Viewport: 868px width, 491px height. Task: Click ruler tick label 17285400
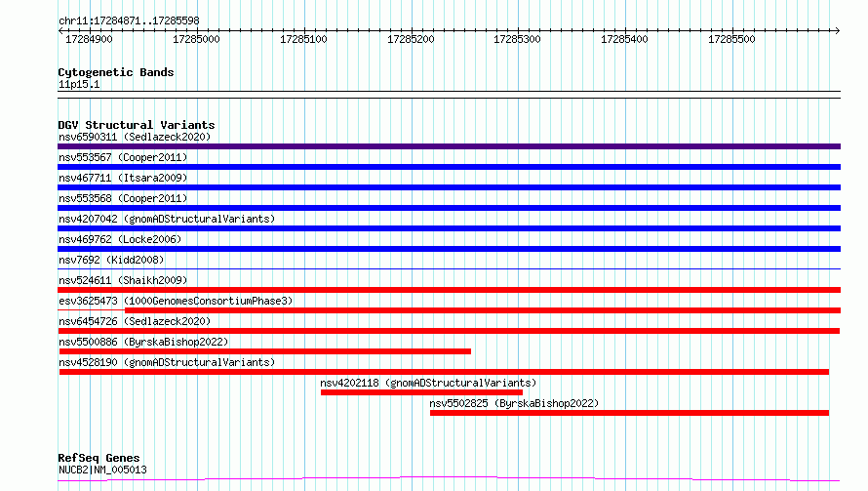(624, 39)
